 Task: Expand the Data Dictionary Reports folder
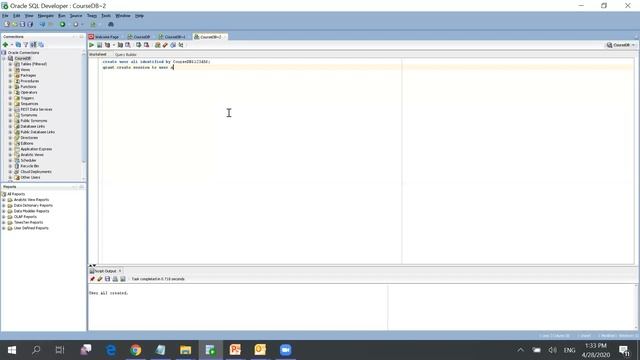[4, 205]
